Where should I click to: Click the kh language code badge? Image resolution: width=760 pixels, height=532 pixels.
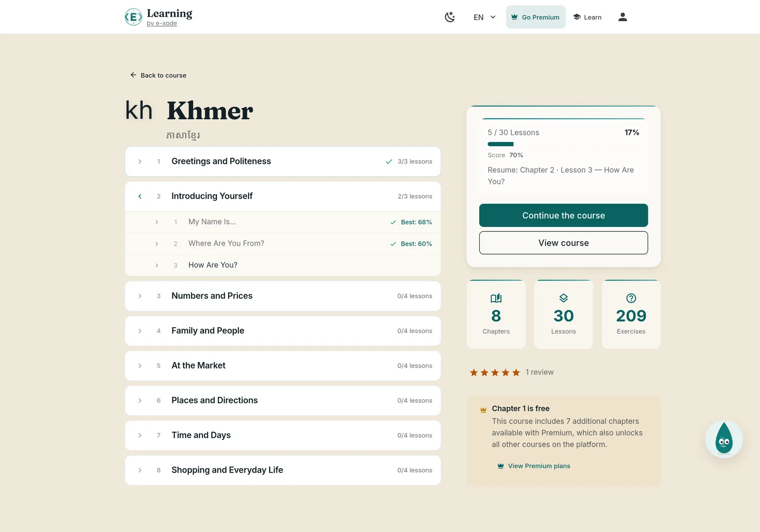(x=139, y=110)
